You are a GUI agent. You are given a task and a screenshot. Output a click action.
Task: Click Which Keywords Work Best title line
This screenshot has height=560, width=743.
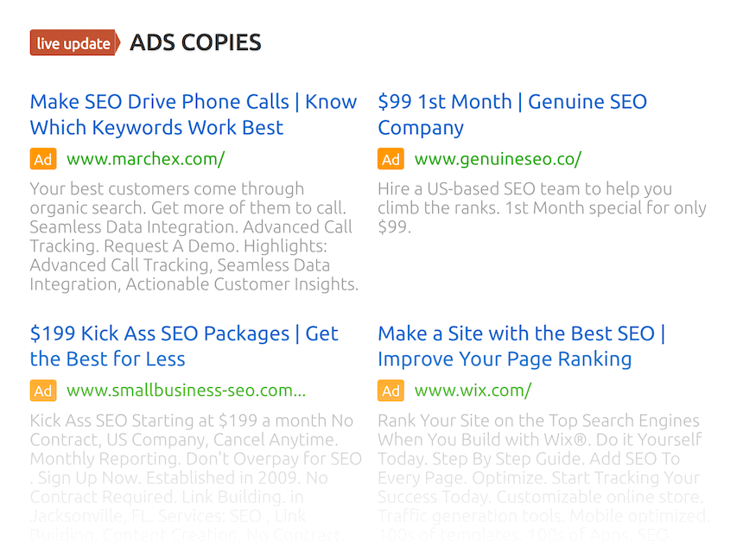point(157,128)
